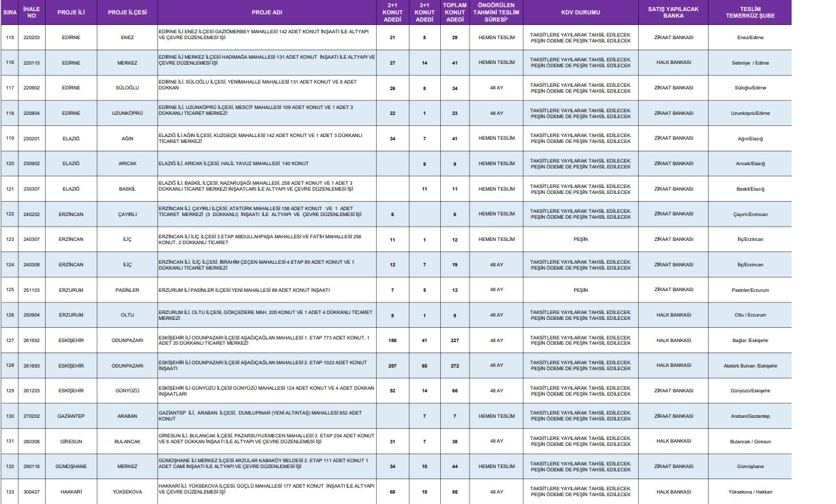Click sequence number 130
The width and height of the screenshot is (836, 504).
click(x=9, y=416)
